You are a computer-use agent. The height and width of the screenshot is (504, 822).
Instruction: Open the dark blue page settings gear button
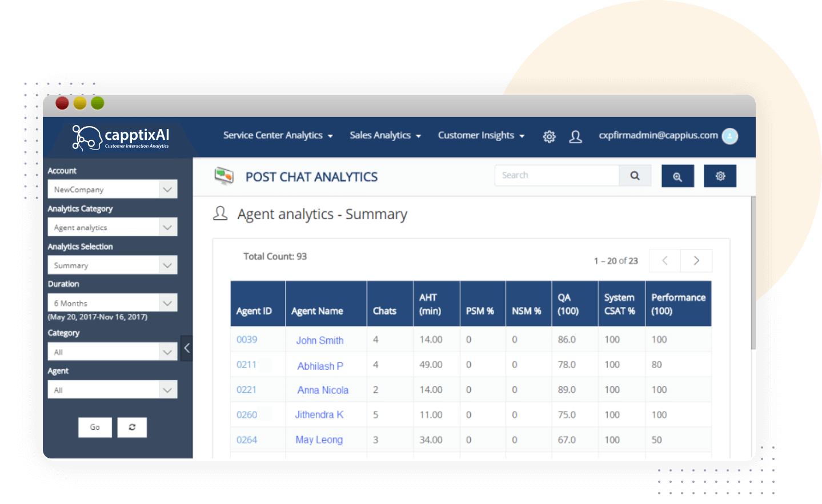(x=720, y=176)
